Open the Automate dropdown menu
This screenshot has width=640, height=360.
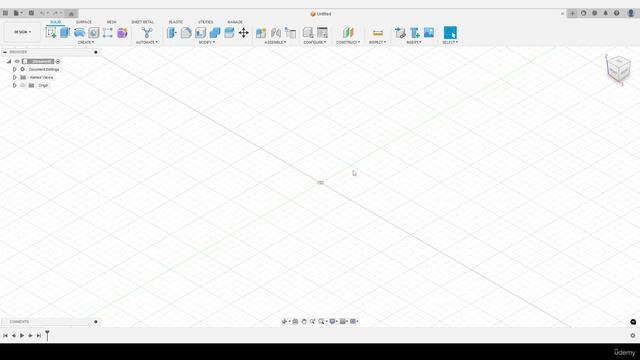[147, 42]
